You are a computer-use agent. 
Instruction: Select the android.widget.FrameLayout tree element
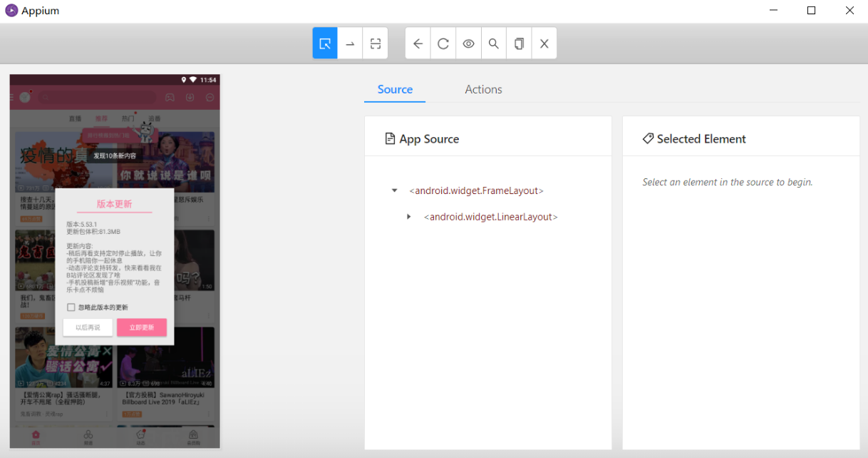click(x=476, y=190)
